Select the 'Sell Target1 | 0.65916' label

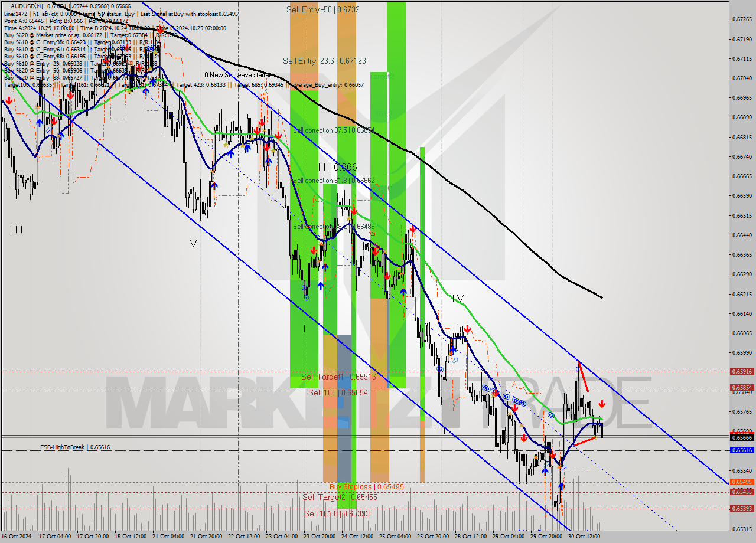tap(338, 377)
